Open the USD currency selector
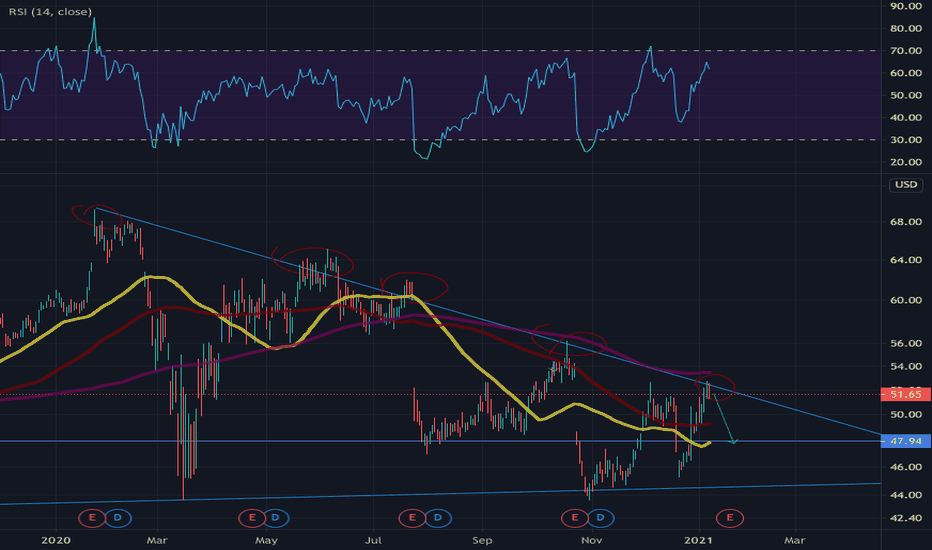 [906, 184]
